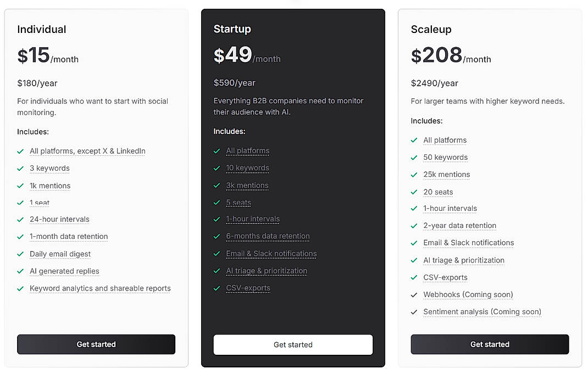The image size is (588, 374).
Task: Click "Keyword analytics and shareable reports" text
Action: 100,288
